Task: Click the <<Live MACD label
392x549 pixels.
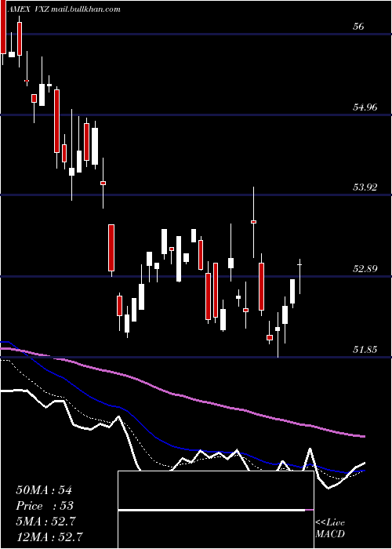Action: coord(330,528)
